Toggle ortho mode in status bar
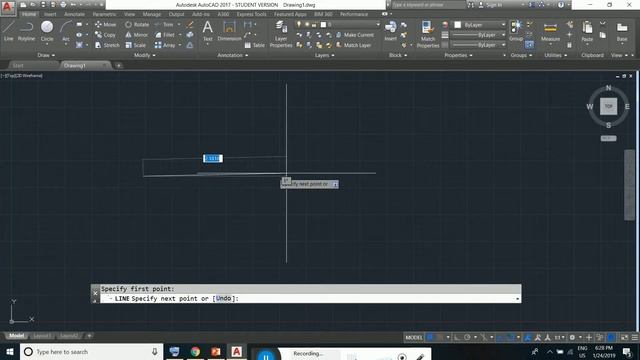 [457, 337]
